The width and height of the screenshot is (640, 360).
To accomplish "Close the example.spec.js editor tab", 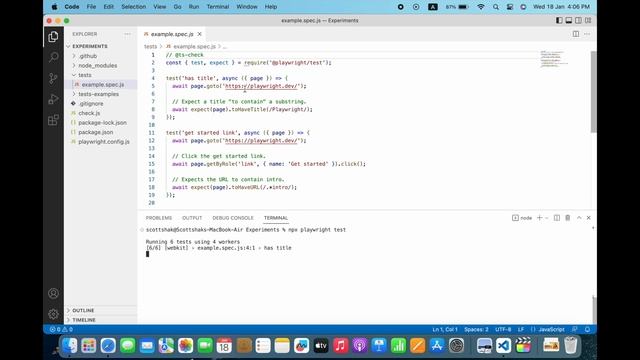I will tap(200, 34).
